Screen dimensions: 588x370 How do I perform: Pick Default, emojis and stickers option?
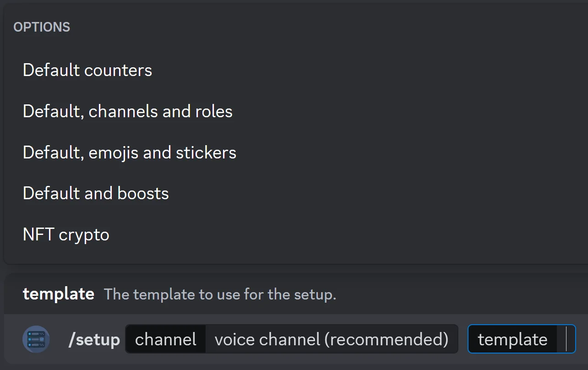[x=129, y=152]
